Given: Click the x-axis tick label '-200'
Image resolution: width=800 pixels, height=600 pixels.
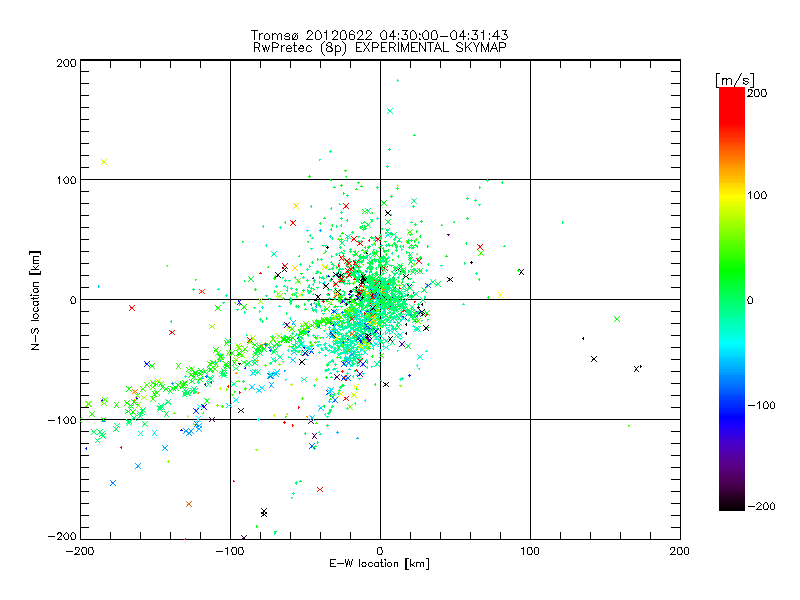Looking at the screenshot, I should pos(80,551).
